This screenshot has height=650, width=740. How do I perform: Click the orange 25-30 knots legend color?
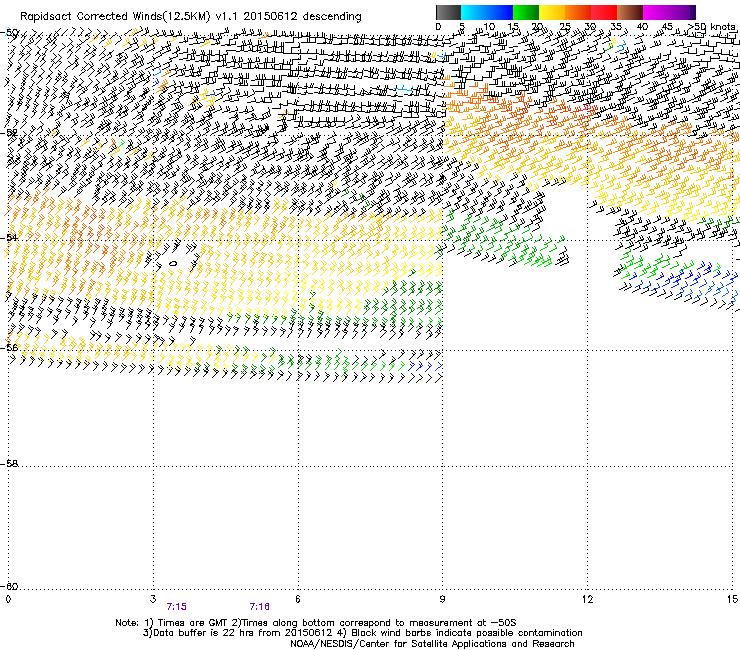point(578,12)
